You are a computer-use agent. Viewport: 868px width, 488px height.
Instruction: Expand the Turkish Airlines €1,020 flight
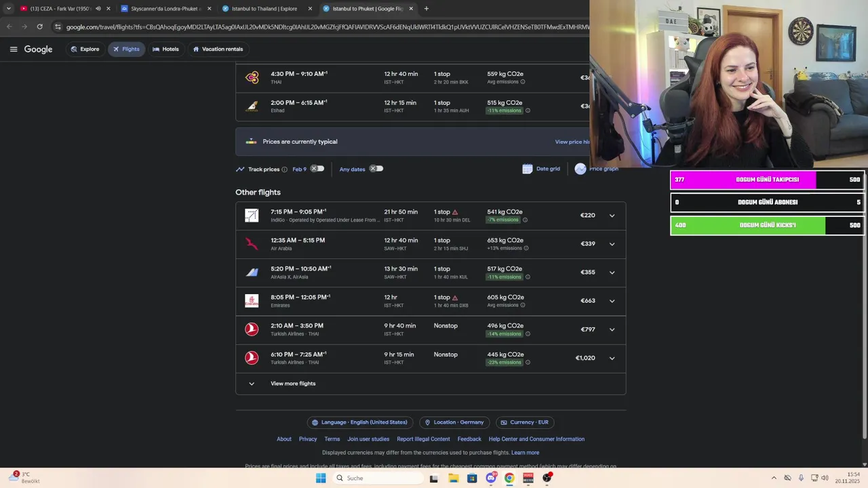pyautogui.click(x=612, y=358)
